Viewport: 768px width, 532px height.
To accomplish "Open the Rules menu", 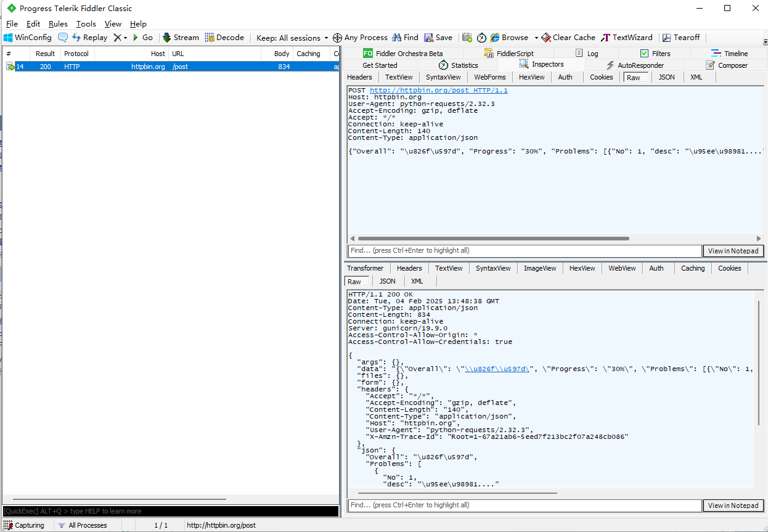I will coord(58,23).
